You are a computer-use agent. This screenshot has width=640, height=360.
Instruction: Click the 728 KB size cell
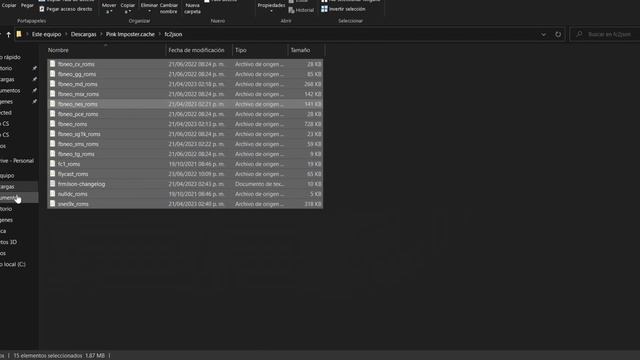click(313, 124)
